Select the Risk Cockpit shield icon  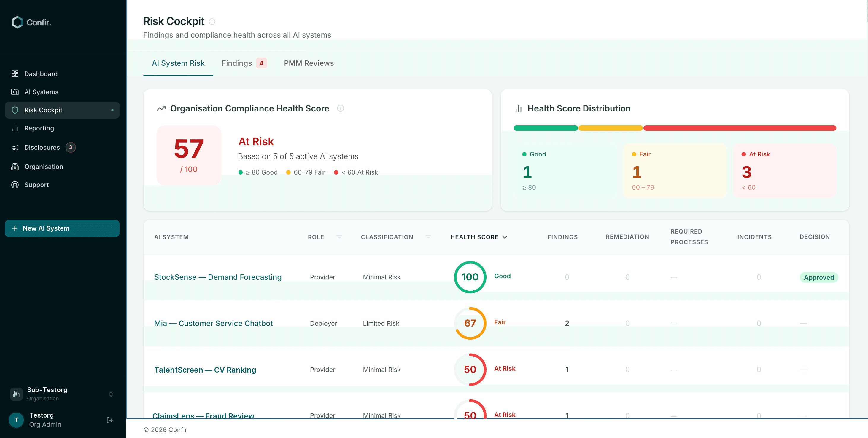(x=15, y=110)
